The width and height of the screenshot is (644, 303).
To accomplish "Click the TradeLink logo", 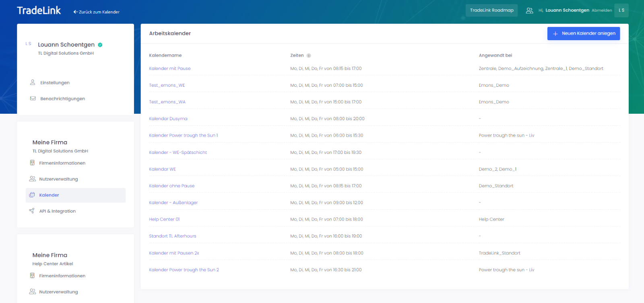I will (x=39, y=11).
